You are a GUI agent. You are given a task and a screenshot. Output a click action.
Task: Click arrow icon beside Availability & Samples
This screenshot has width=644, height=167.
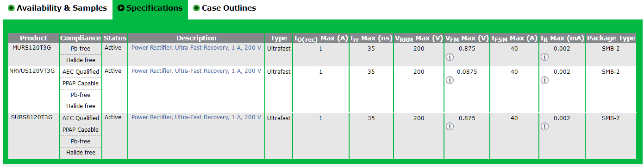click(x=11, y=8)
